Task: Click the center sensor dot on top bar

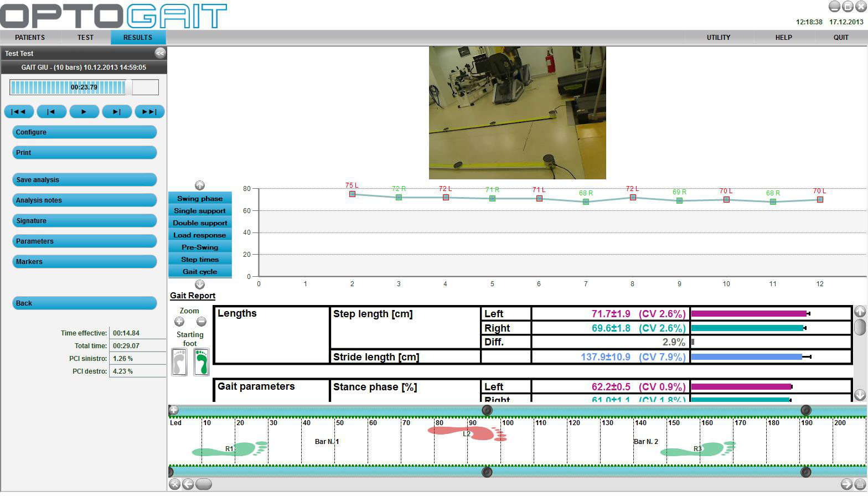Action: click(x=487, y=410)
